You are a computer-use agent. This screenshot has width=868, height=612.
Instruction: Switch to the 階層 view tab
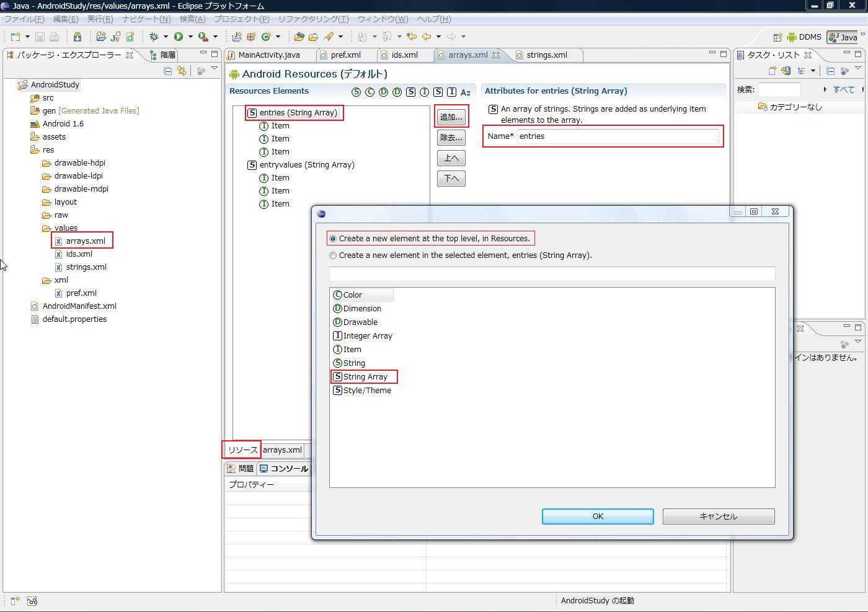coord(164,55)
